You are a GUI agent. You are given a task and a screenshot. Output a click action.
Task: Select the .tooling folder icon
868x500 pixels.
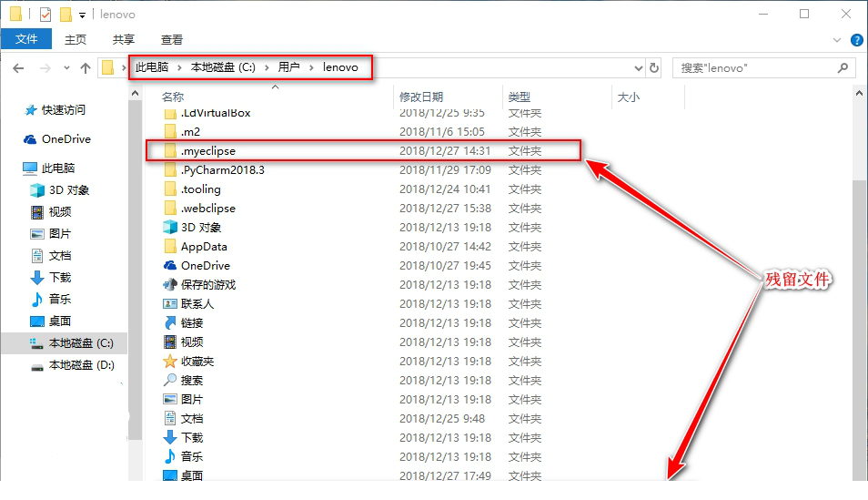(x=170, y=189)
